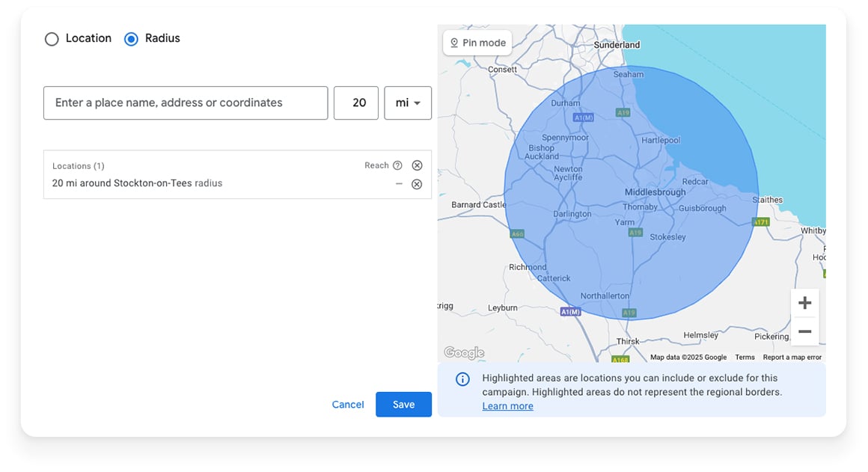
Task: Click the place name or address input field
Action: pyautogui.click(x=186, y=103)
